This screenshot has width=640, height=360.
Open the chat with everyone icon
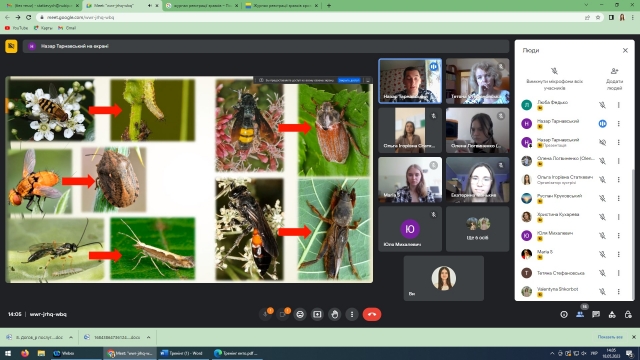point(596,314)
